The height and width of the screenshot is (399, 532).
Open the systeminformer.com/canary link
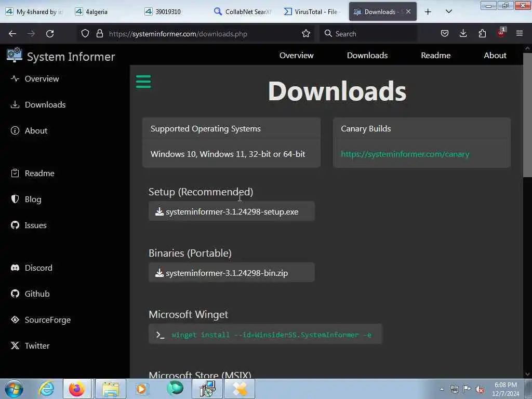pos(405,154)
